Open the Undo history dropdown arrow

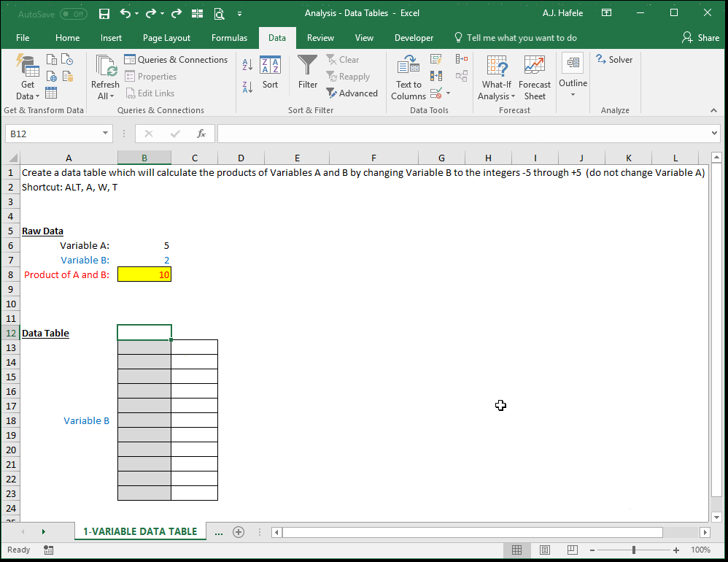click(136, 14)
